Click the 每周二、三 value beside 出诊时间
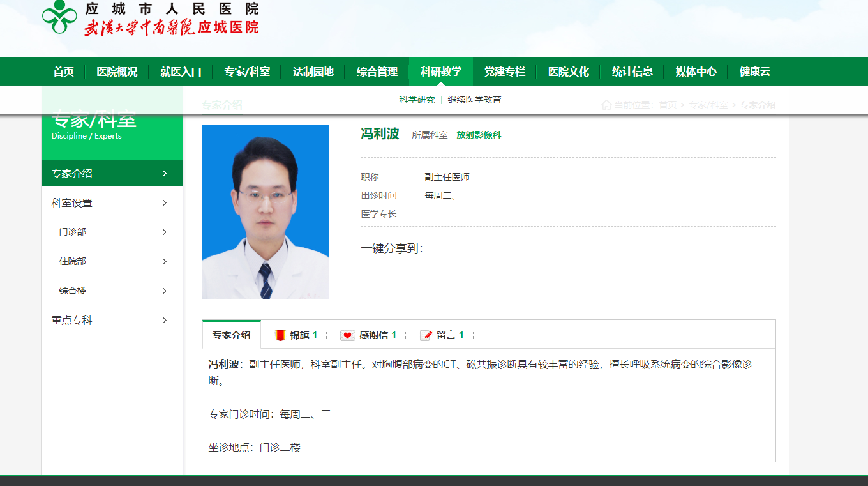The image size is (868, 486). click(x=447, y=195)
